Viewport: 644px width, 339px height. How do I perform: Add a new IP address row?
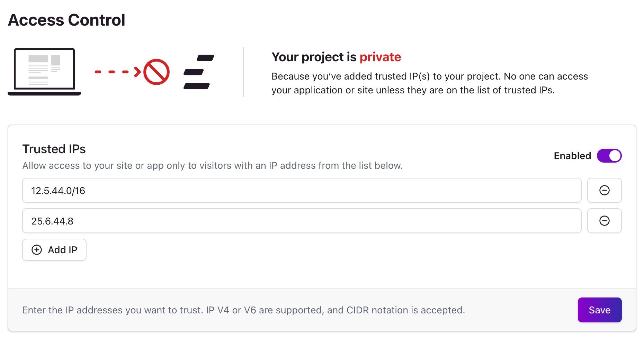54,250
